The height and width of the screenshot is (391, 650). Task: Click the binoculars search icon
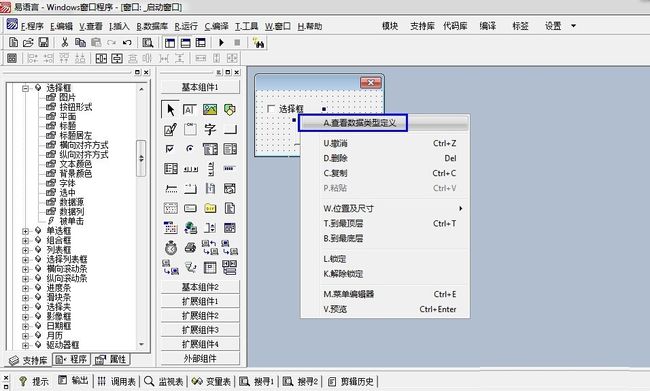(x=259, y=42)
